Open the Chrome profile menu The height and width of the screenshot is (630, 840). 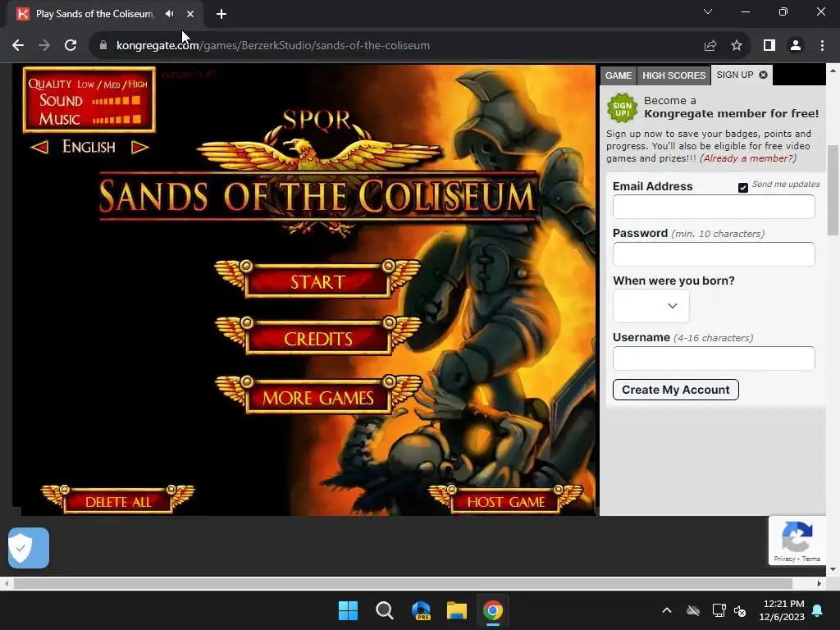pos(796,46)
